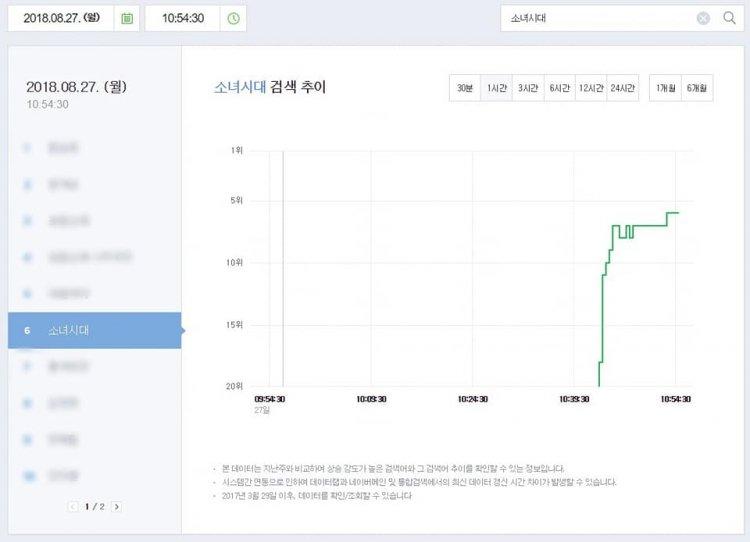Switch chart to 3시간 range
The width and height of the screenshot is (750, 542).
pos(528,88)
